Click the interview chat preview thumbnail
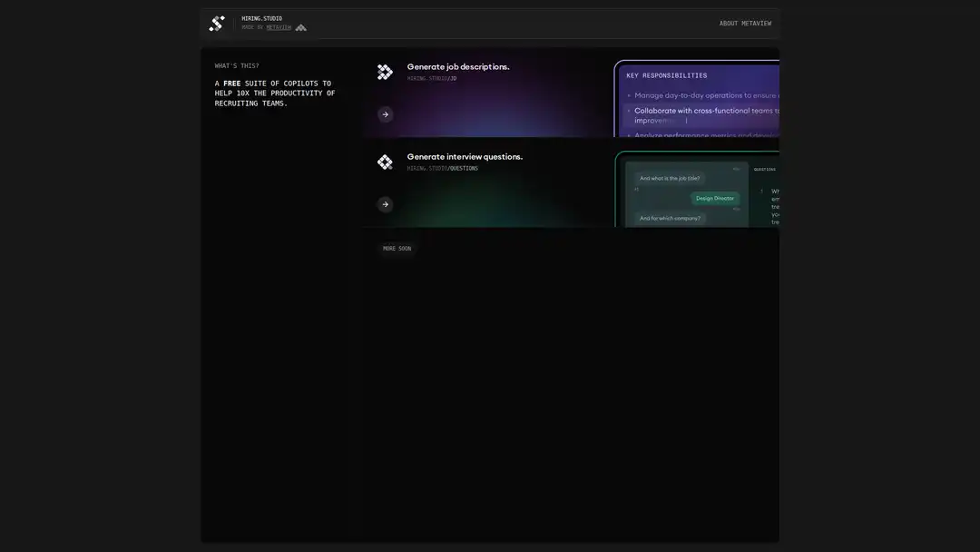Viewport: 980px width, 552px height. click(x=698, y=190)
